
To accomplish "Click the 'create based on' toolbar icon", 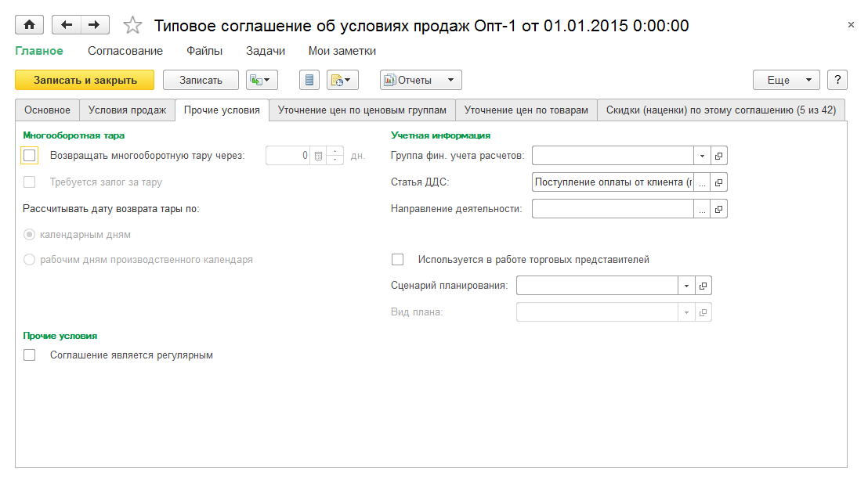I will pos(262,80).
